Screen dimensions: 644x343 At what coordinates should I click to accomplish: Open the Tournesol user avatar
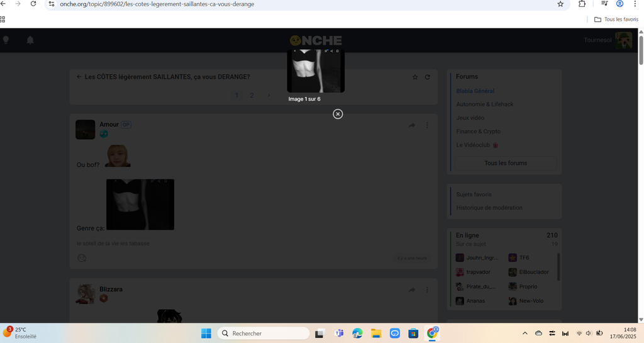[x=623, y=40]
